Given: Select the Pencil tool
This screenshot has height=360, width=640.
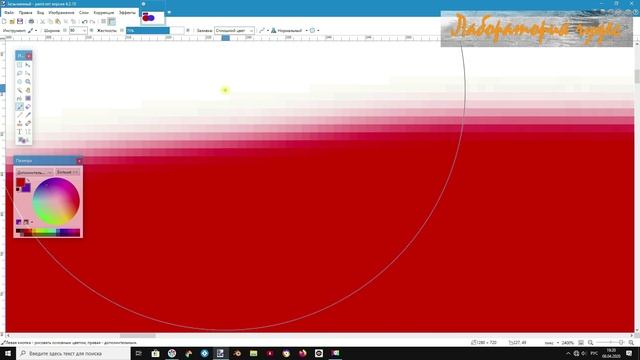Looking at the screenshot, I should (19, 115).
